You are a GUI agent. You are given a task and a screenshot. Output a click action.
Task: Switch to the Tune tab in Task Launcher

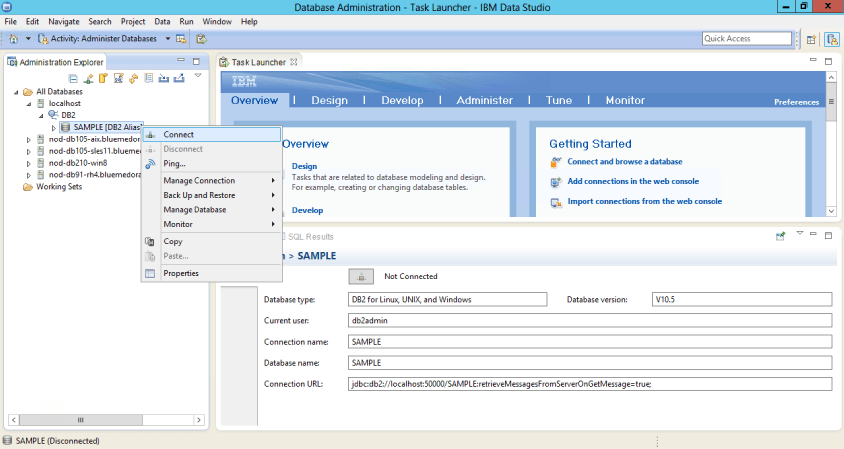click(559, 100)
